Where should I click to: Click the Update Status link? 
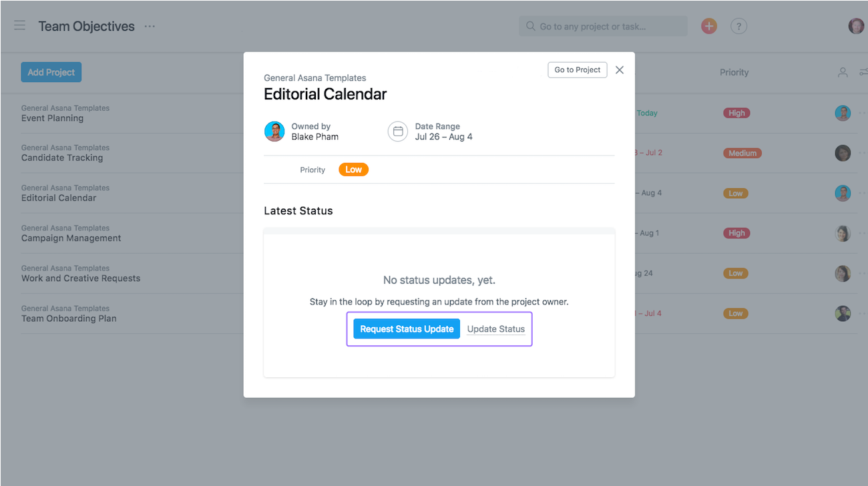tap(496, 329)
